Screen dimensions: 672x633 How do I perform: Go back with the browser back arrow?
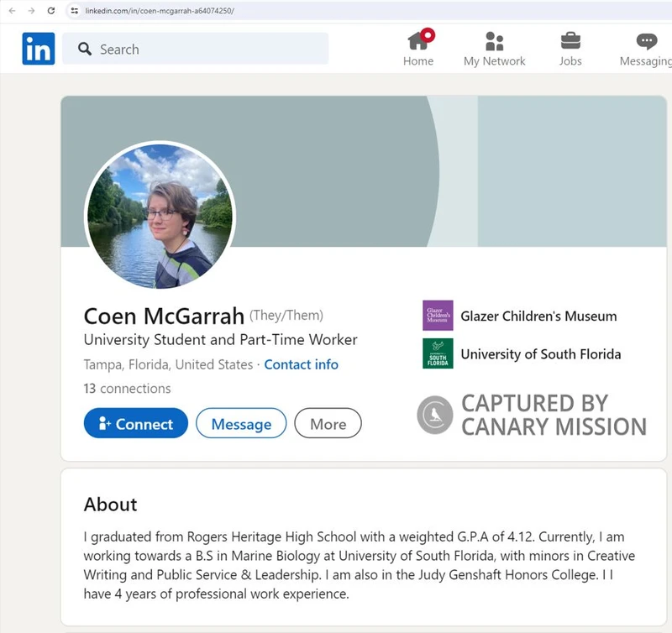pos(12,11)
